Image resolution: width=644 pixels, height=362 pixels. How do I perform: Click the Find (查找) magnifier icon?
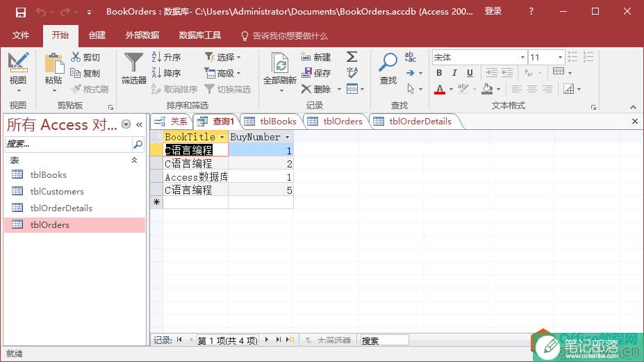point(388,62)
